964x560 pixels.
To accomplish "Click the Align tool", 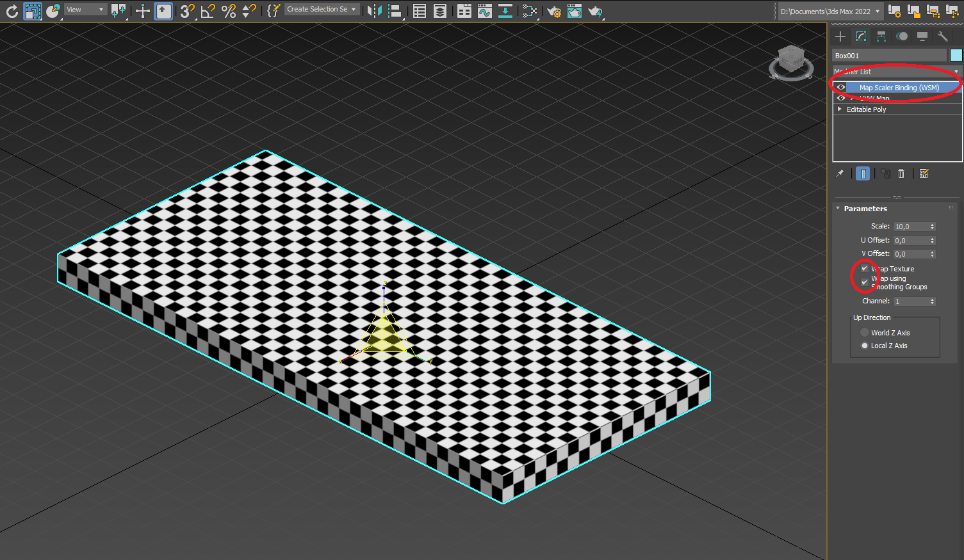I will pyautogui.click(x=395, y=11).
